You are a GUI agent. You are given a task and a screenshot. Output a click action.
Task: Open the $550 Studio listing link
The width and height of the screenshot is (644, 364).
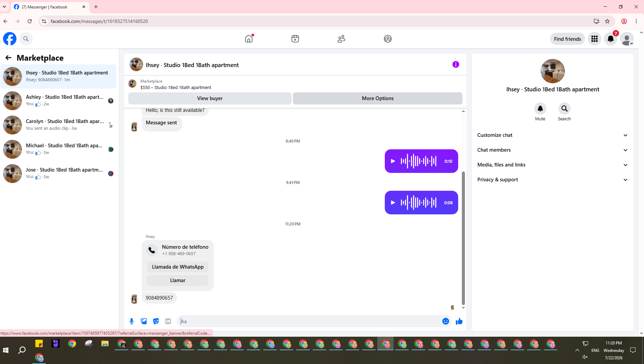pos(176,87)
